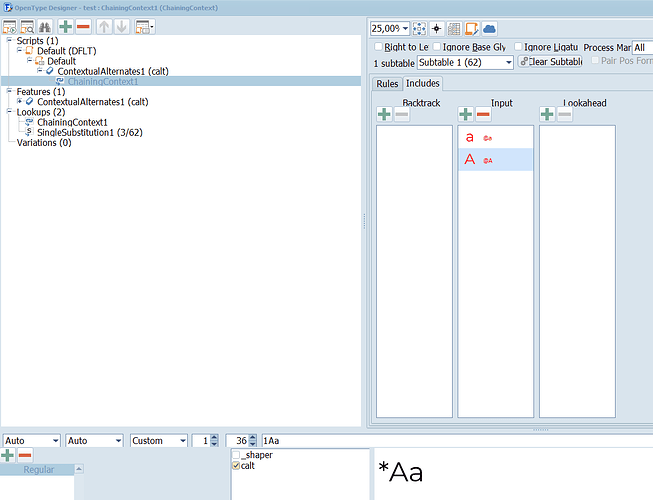Click the Default language system icon
Screen dimensions: 653x500
tap(40, 61)
